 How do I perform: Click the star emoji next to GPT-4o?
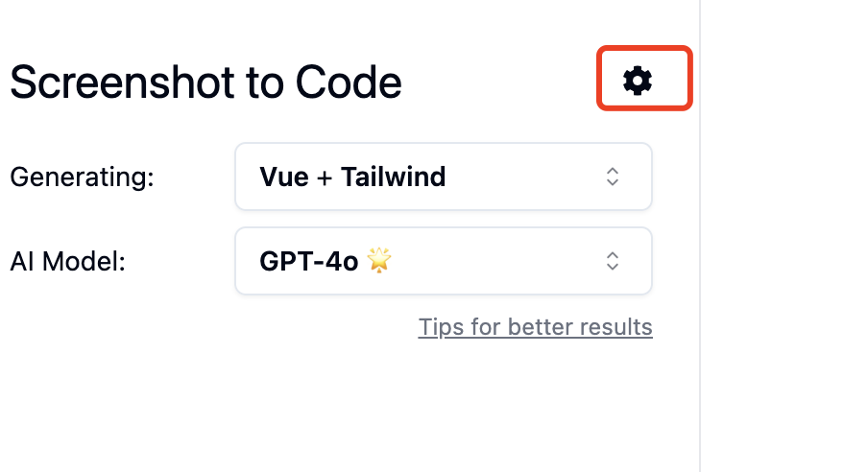[x=379, y=260]
